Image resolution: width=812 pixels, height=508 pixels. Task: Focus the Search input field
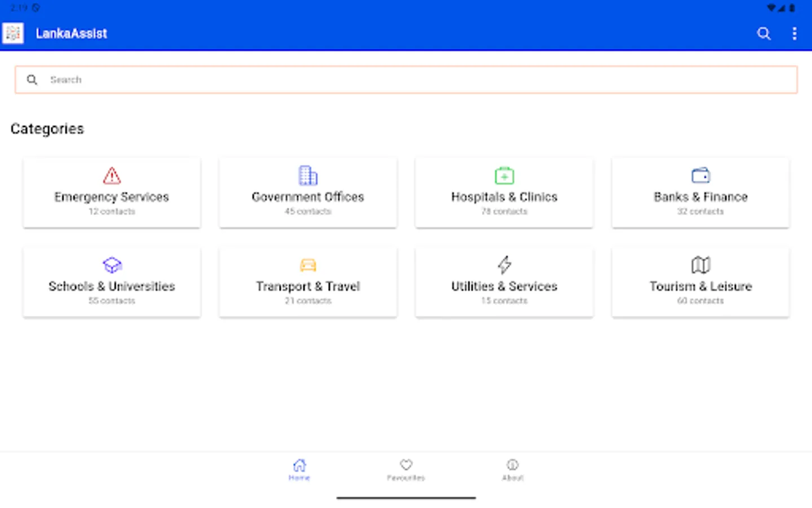[x=406, y=80]
